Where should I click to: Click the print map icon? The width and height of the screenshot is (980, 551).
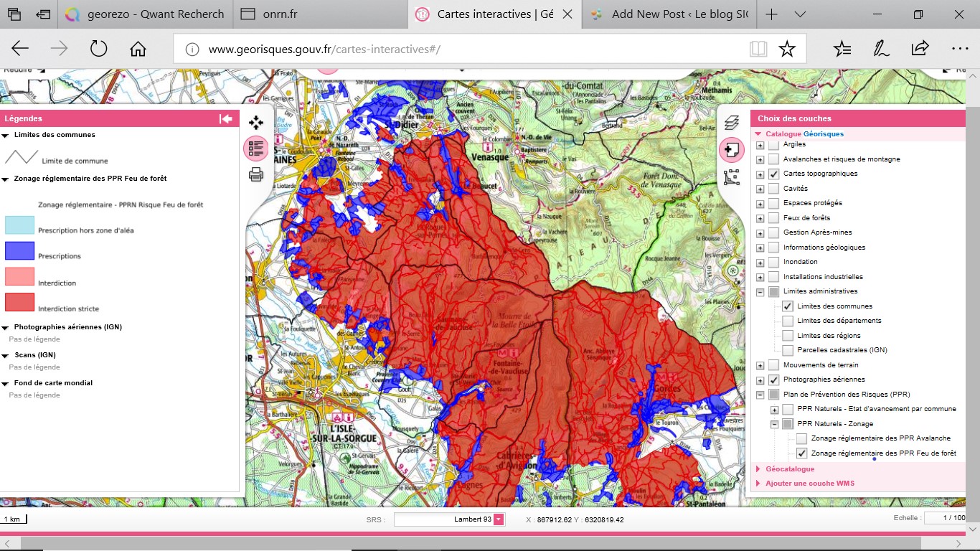256,174
